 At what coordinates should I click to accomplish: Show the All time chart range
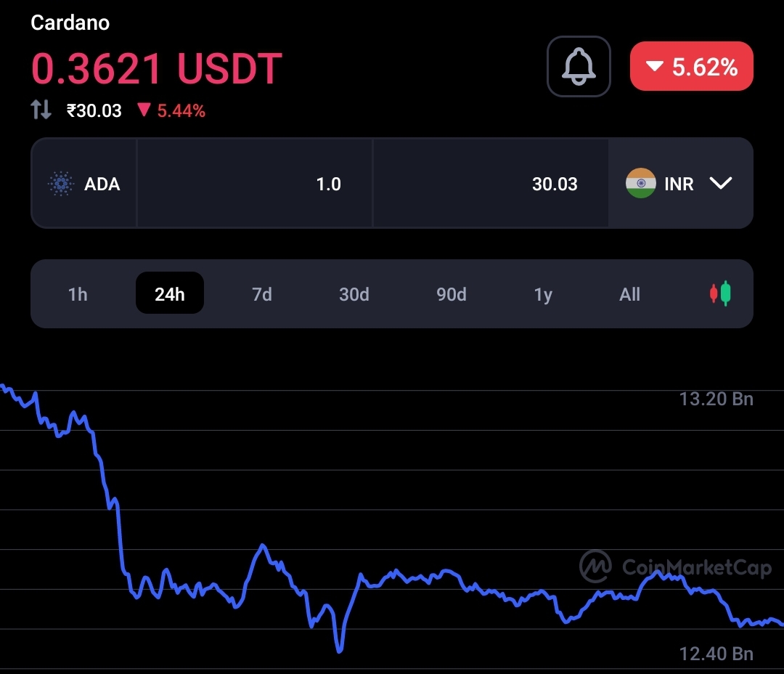(629, 294)
